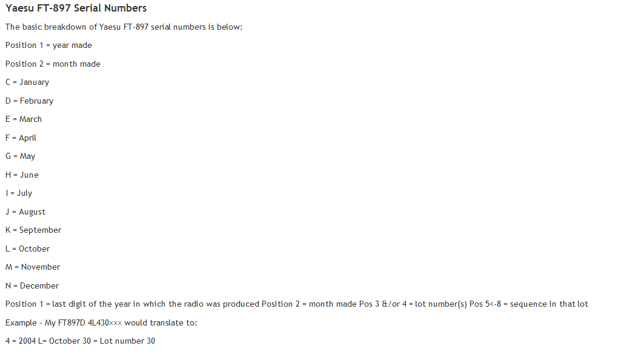
Task: Click the words 'sequence in that lot'
Action: (x=549, y=304)
